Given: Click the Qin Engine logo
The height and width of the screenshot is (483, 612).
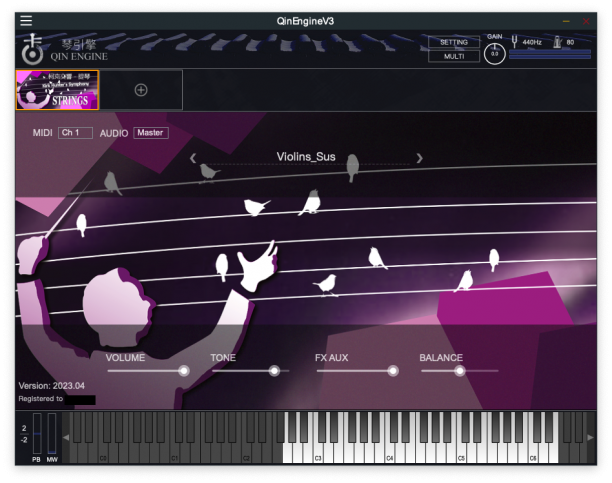Looking at the screenshot, I should click(32, 50).
